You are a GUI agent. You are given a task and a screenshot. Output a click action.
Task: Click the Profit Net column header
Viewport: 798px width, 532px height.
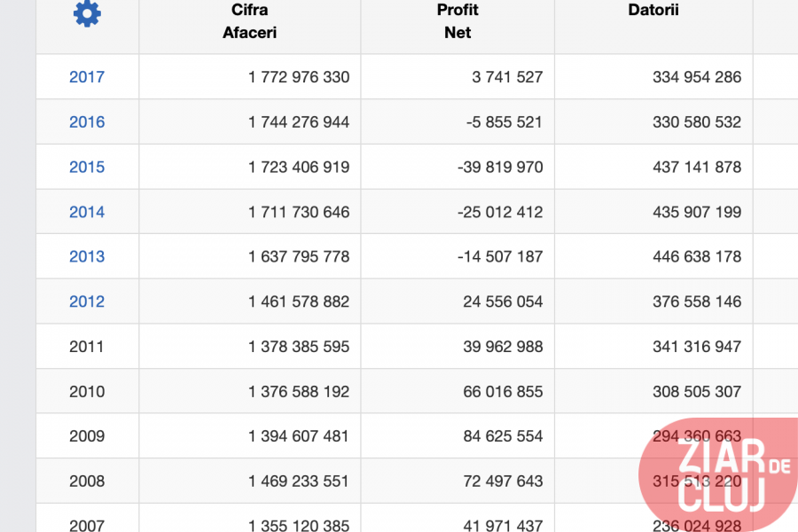pyautogui.click(x=458, y=21)
